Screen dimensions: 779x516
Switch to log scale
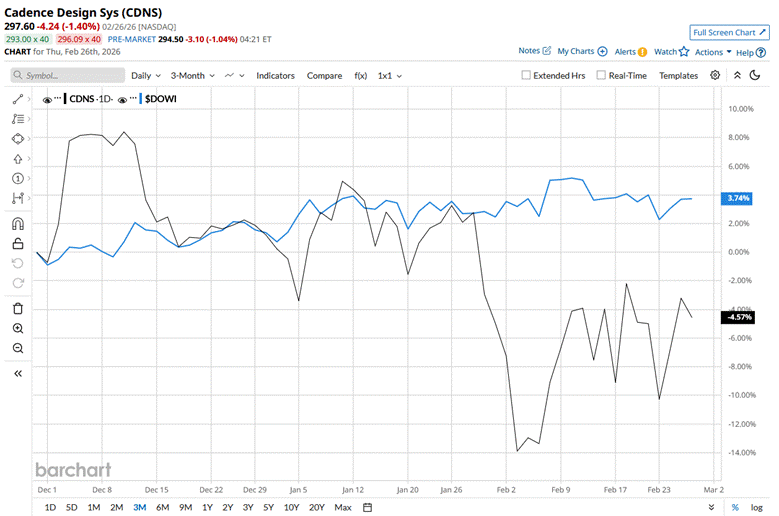756,508
